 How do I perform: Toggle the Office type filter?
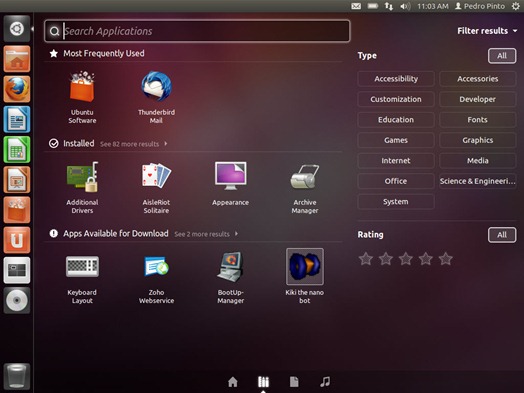[396, 181]
